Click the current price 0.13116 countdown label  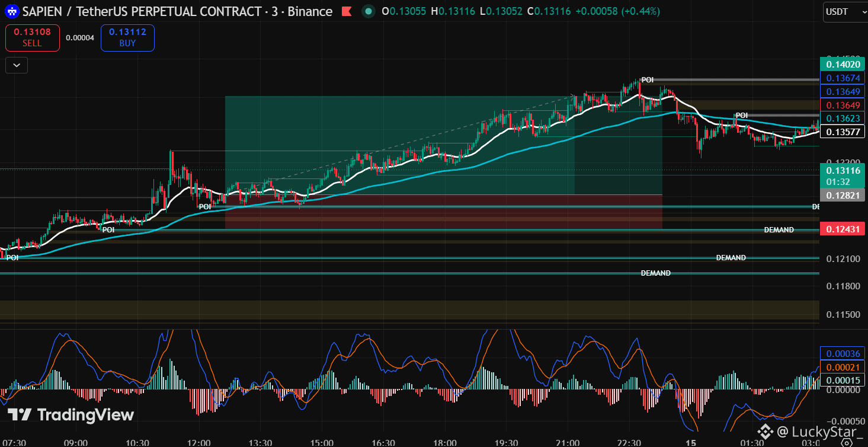click(x=843, y=175)
